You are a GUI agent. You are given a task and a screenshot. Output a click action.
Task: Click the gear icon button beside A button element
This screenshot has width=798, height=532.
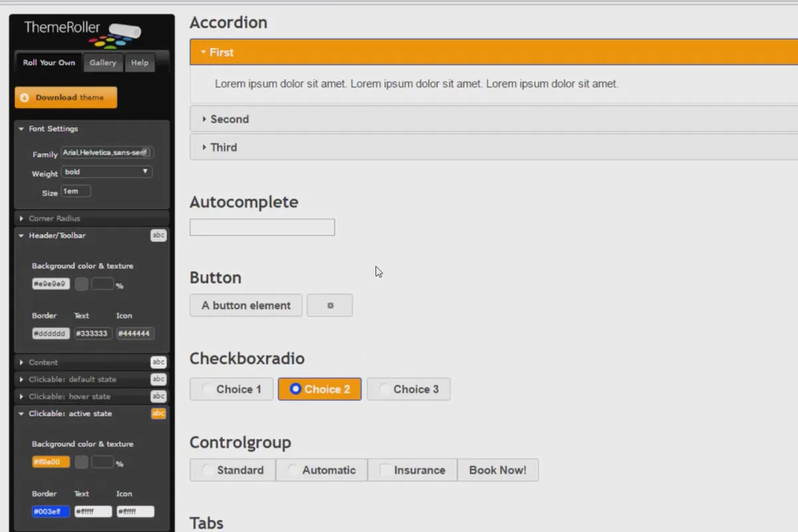(330, 305)
